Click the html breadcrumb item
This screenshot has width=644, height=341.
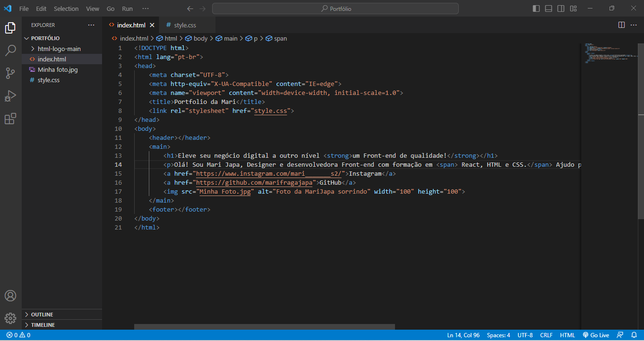tap(167, 38)
